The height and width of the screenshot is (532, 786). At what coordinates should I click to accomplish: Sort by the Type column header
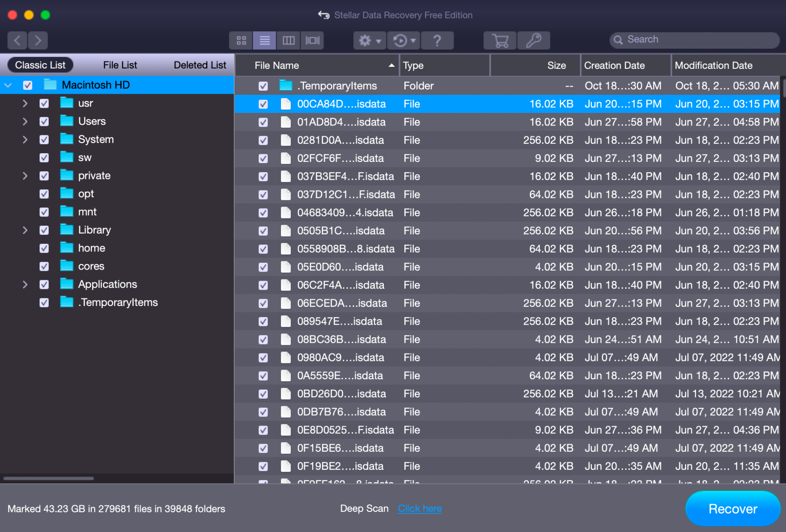(x=445, y=65)
